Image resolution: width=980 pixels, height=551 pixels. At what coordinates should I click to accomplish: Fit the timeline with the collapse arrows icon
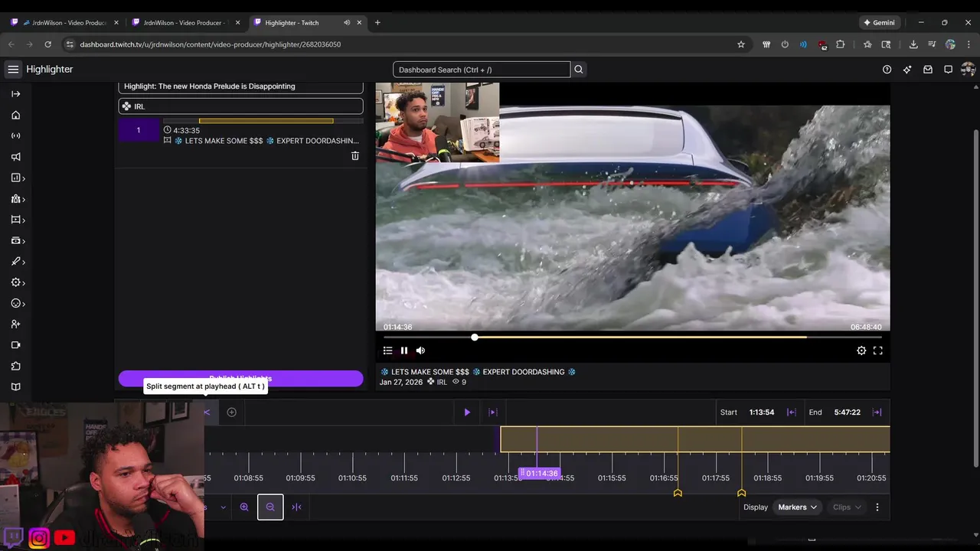[x=296, y=507]
